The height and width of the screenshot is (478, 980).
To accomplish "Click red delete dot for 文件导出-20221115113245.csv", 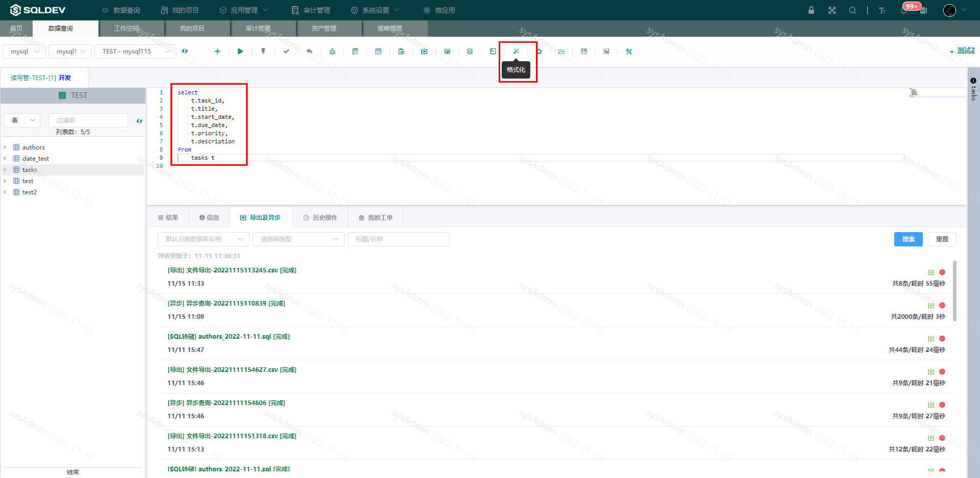I will click(x=942, y=272).
